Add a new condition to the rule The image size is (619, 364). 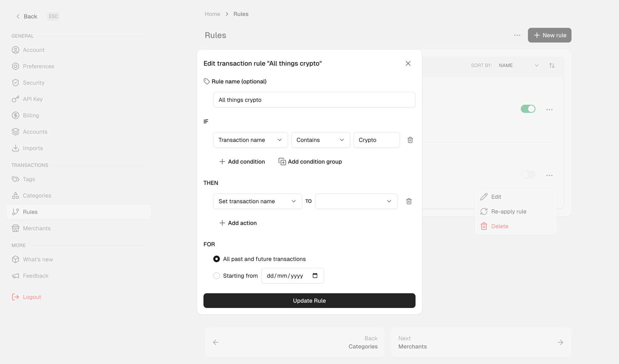[242, 161]
